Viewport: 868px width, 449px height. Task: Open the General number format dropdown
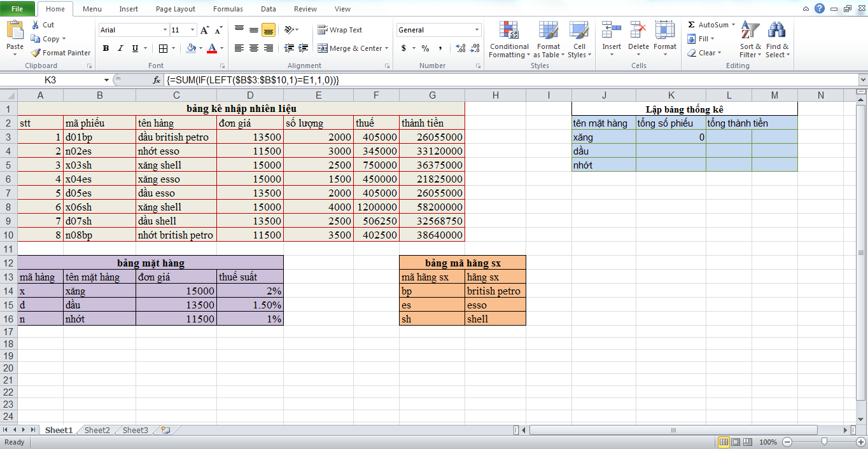click(x=477, y=30)
